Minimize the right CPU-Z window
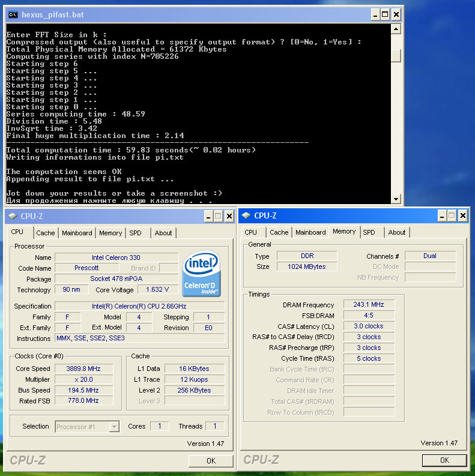475x476 pixels. pyautogui.click(x=442, y=216)
